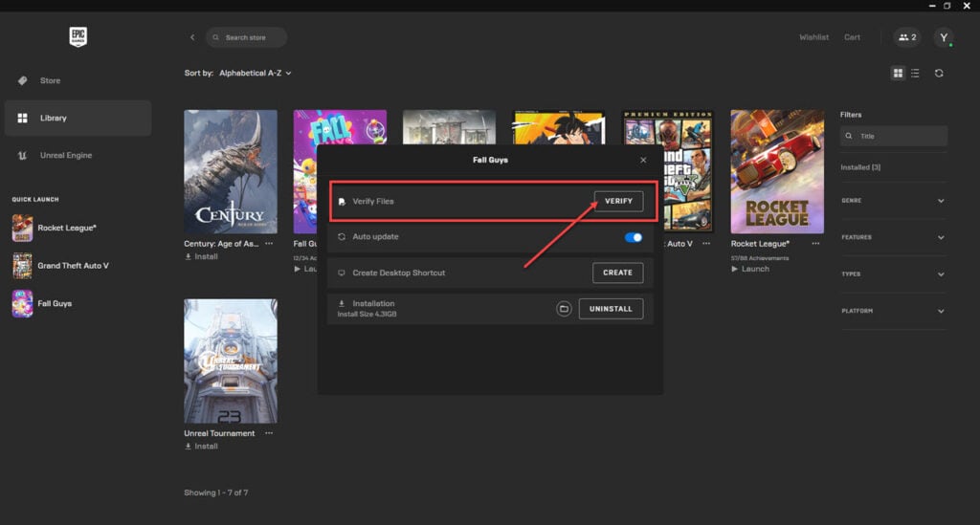Open Rocket League more options menu

tap(815, 244)
